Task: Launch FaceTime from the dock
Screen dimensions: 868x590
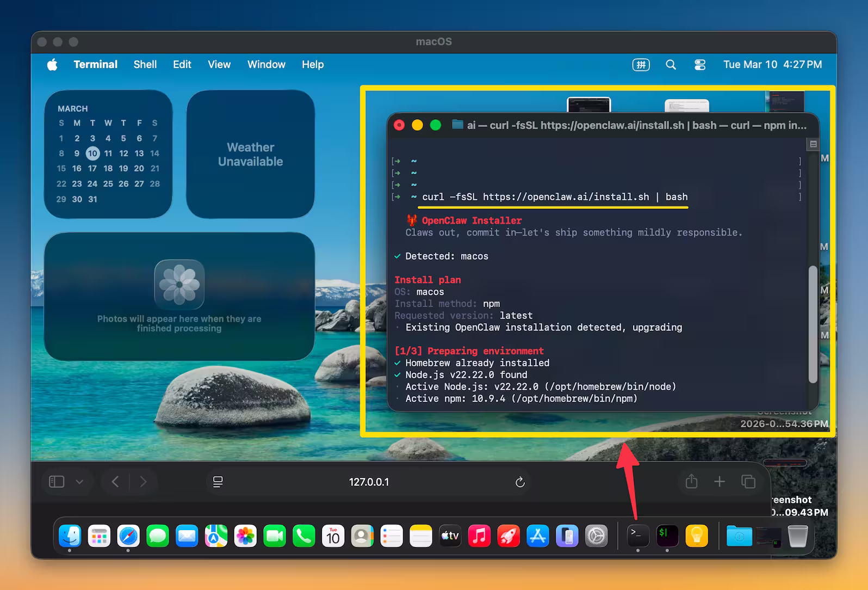Action: pyautogui.click(x=275, y=536)
